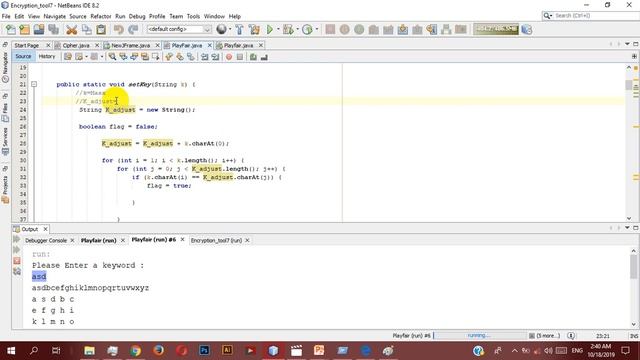640x360 pixels.
Task: Collapse the setKey method code fold
Action: click(34, 84)
